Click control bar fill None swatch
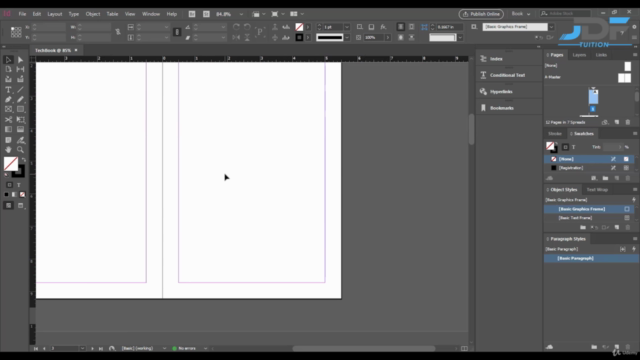The height and width of the screenshot is (360, 640). 299,27
